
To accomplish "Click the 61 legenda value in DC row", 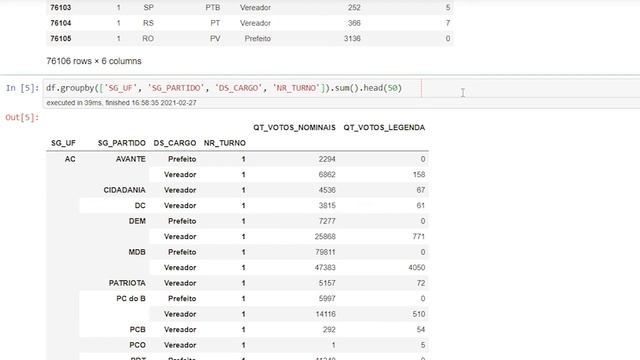I will tap(421, 206).
